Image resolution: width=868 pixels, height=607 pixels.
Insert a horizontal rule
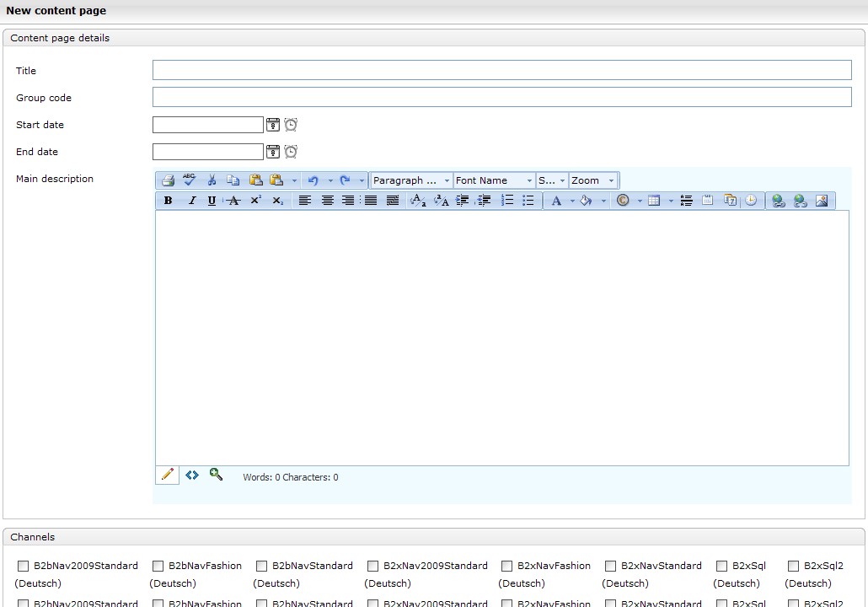tap(687, 201)
